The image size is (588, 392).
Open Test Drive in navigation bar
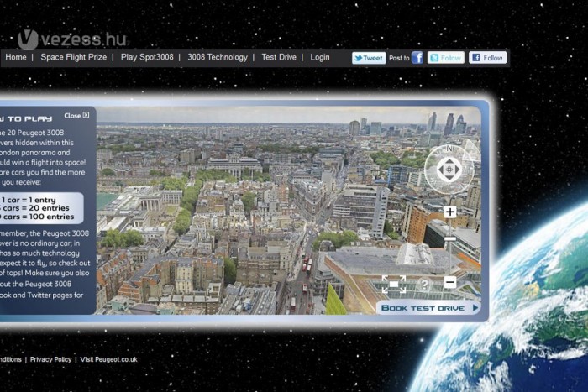[x=279, y=58]
